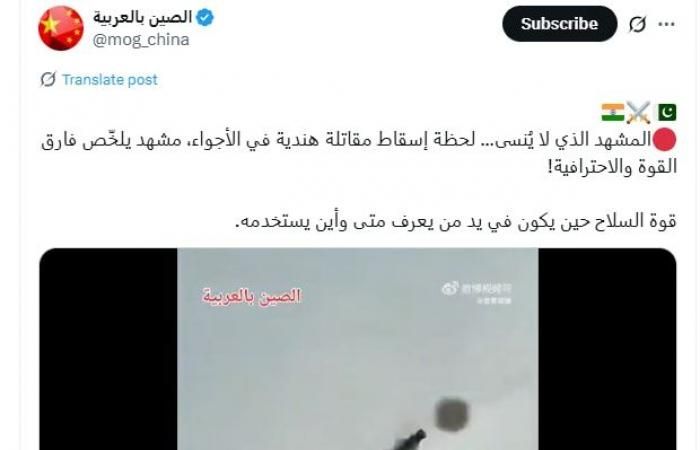Open Grok icon beside Subscribe button
The width and height of the screenshot is (700, 450).
637,24
